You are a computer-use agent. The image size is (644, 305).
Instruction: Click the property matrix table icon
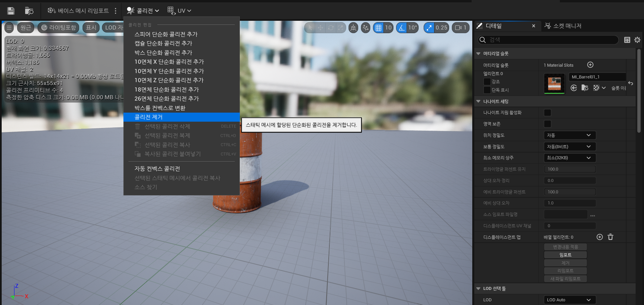pyautogui.click(x=627, y=40)
